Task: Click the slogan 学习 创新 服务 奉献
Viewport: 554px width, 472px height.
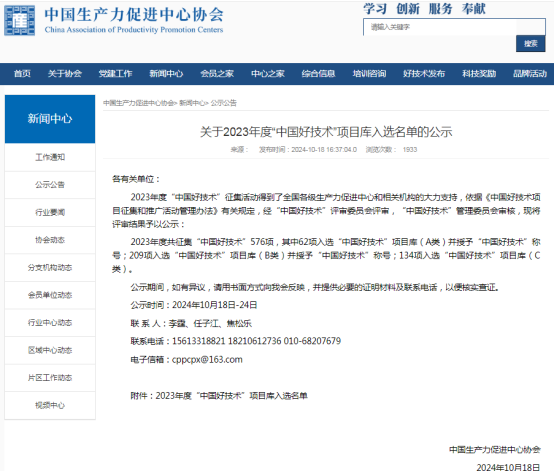Action: tap(425, 8)
